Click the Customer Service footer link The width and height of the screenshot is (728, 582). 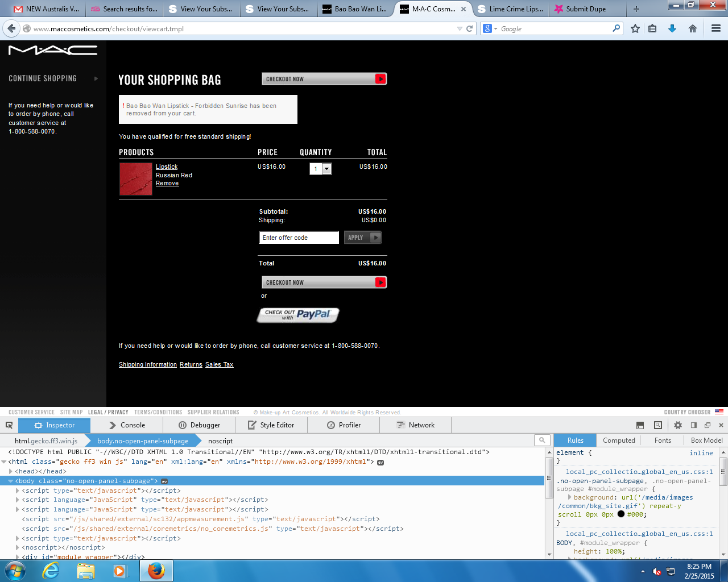[32, 413]
